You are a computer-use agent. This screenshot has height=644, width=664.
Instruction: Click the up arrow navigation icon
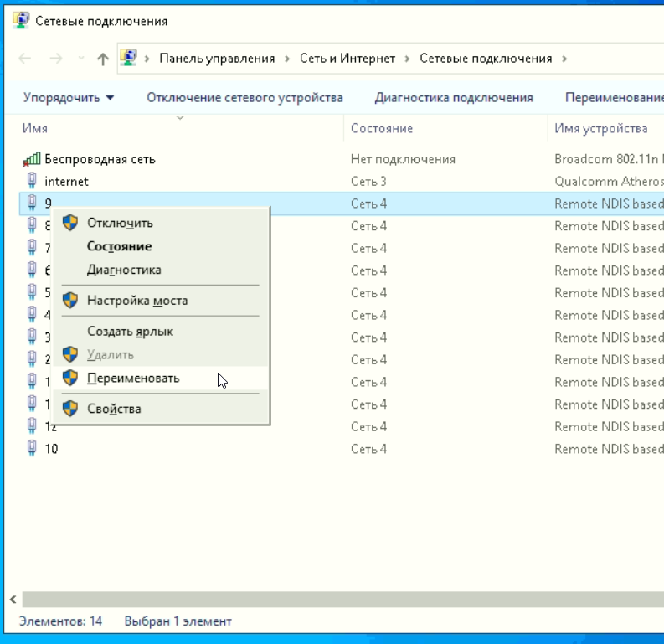[x=103, y=59]
